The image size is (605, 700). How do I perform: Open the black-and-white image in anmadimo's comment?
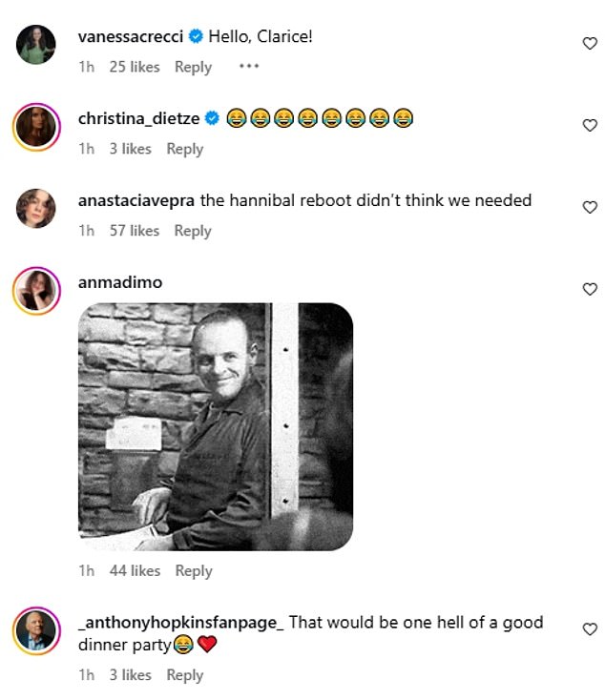[216, 426]
